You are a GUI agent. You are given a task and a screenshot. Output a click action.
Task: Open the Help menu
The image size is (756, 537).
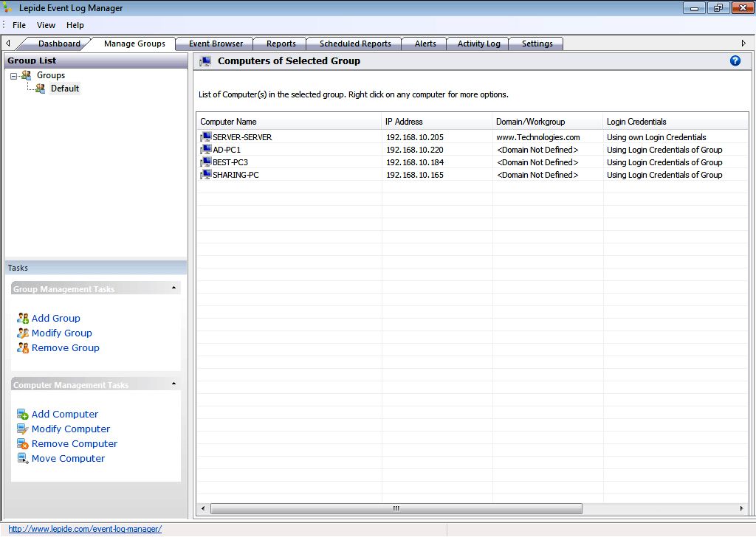[x=75, y=25]
